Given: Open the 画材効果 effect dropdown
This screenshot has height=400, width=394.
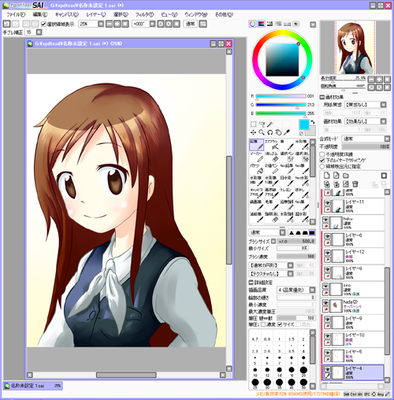Looking at the screenshot, I should click(x=365, y=121).
